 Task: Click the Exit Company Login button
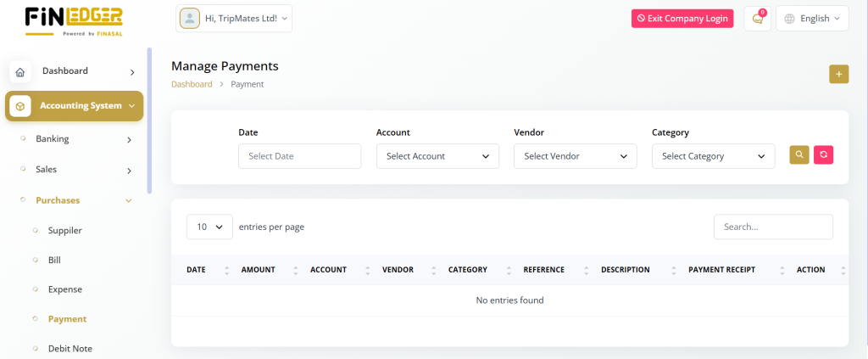click(x=682, y=19)
